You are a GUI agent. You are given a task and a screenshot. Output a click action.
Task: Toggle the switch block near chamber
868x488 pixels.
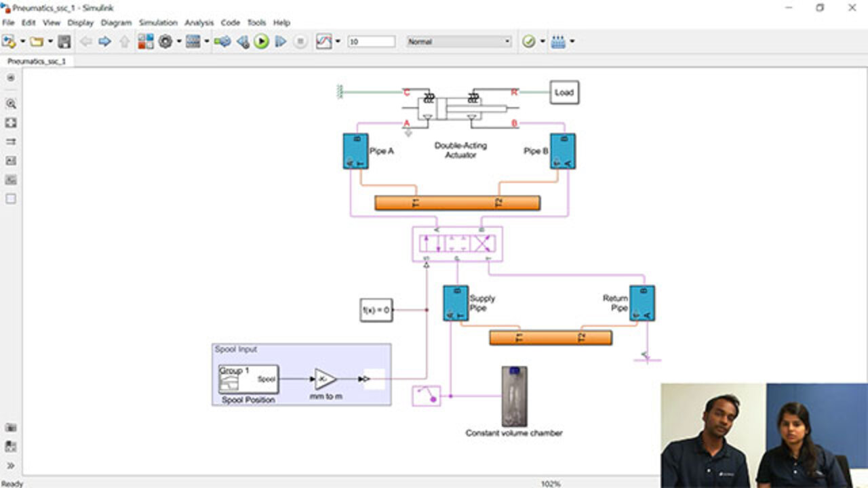click(427, 395)
